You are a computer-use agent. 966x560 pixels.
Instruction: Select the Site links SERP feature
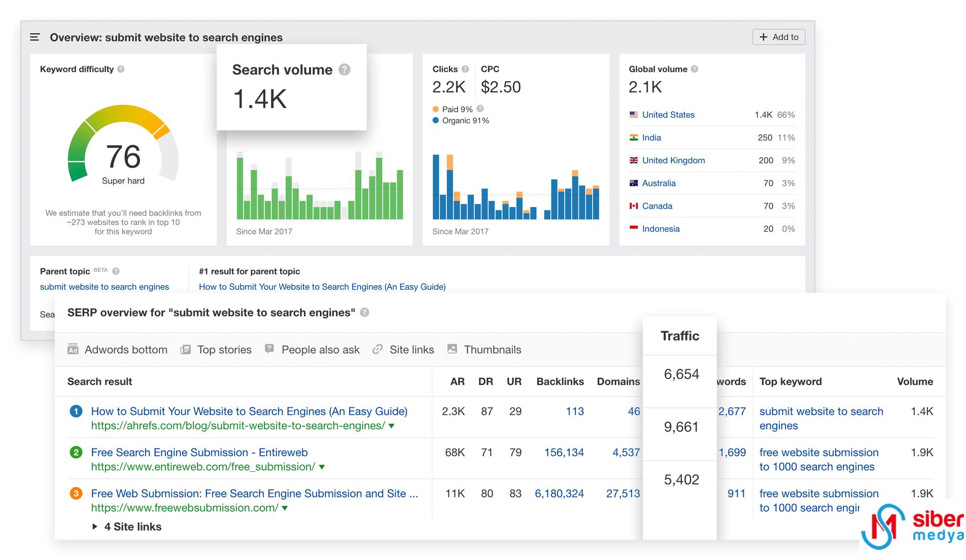click(x=403, y=349)
